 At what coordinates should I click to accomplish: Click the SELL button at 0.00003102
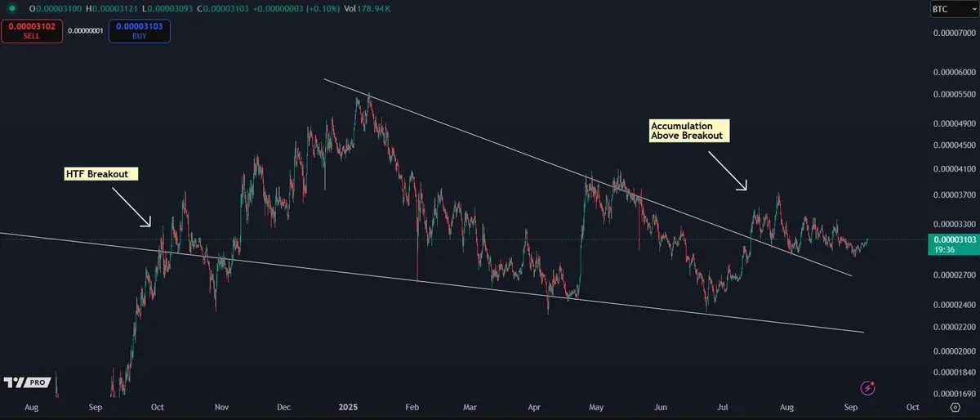tap(32, 31)
